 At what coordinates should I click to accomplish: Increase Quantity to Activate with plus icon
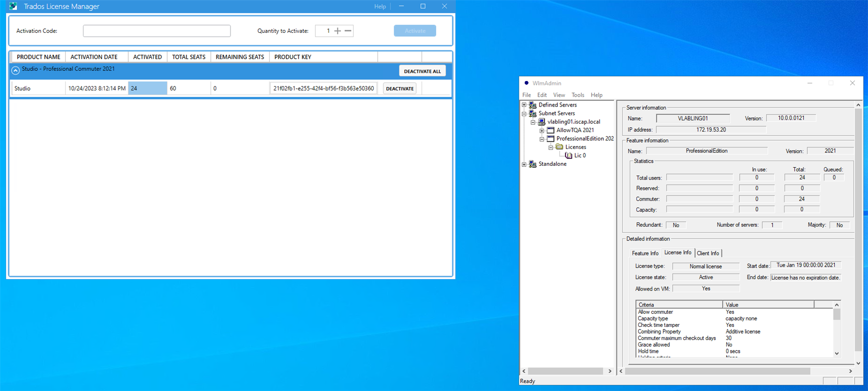[338, 31]
